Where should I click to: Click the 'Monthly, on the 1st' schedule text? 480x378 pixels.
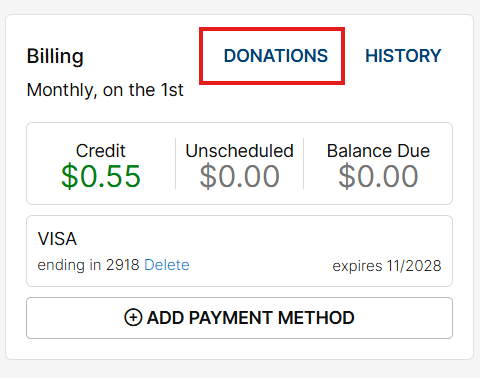pyautogui.click(x=105, y=90)
